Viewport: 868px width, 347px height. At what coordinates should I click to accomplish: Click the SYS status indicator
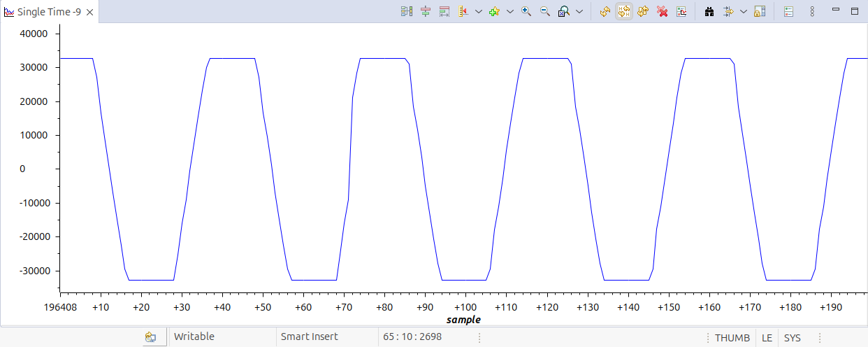click(792, 338)
